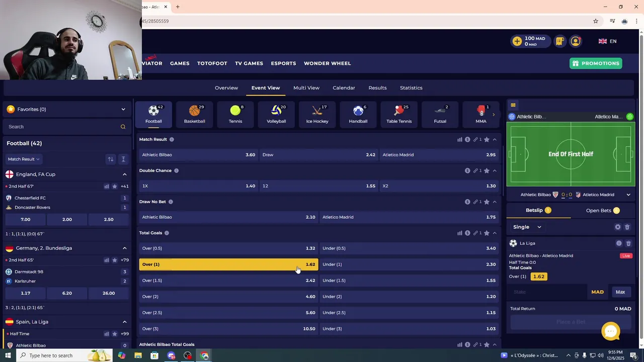644x362 pixels.
Task: Click the search magnifier icon
Action: tap(123, 127)
